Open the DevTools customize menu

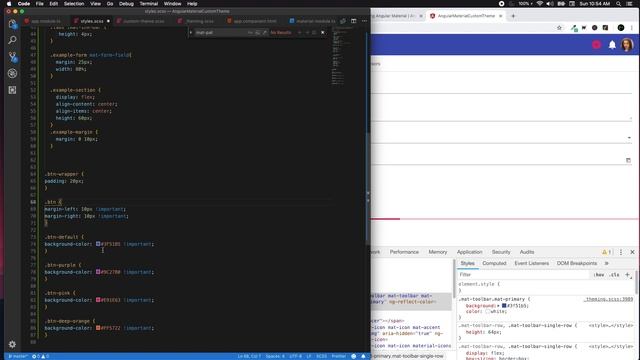621,252
